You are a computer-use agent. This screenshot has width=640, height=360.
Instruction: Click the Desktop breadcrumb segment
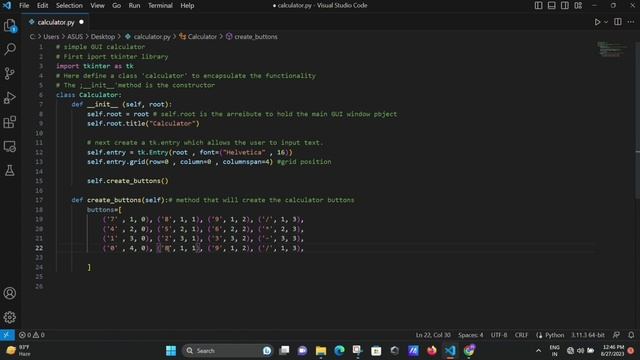click(x=103, y=37)
